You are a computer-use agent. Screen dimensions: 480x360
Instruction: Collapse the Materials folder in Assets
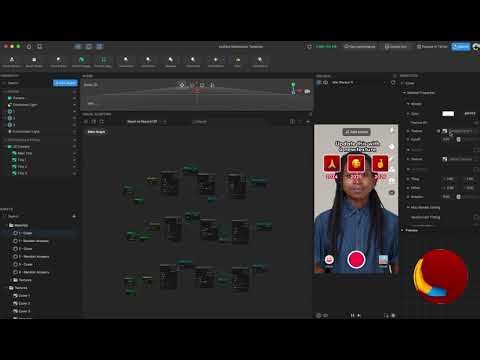(6, 225)
